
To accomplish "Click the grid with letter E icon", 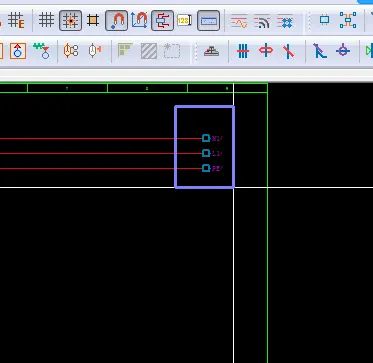I will [x=16, y=20].
